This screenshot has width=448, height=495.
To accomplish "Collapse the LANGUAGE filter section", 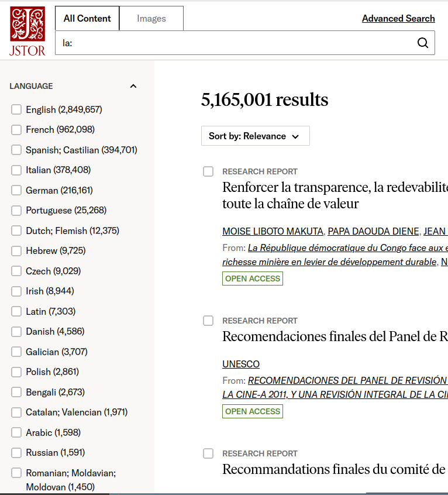I will pos(133,86).
